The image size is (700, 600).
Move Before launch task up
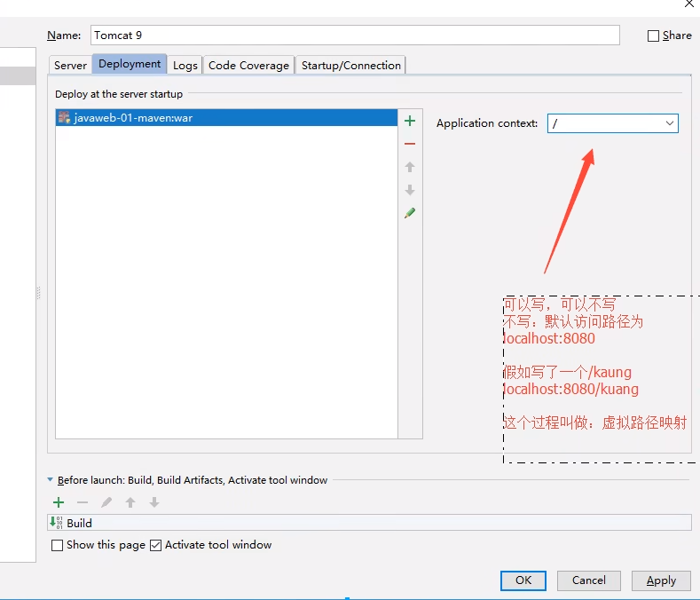pos(130,502)
